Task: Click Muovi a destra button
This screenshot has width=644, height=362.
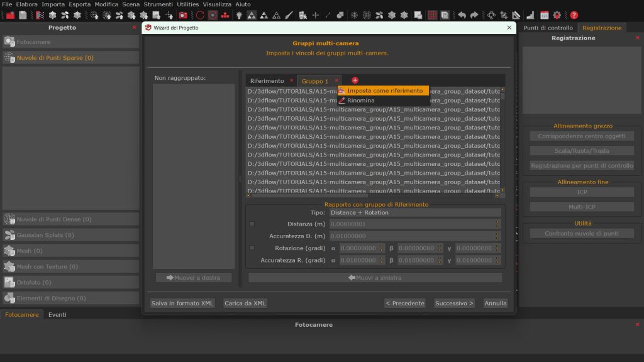Action: (x=194, y=278)
